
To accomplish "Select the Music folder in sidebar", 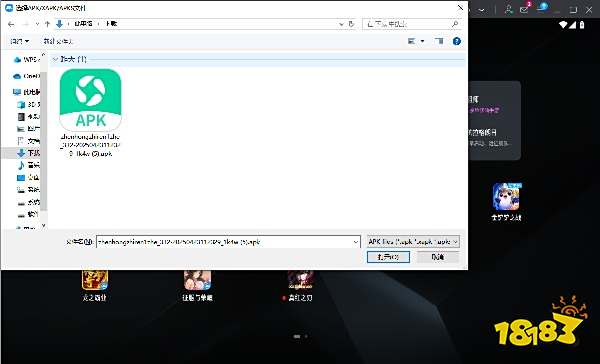I will click(x=28, y=165).
